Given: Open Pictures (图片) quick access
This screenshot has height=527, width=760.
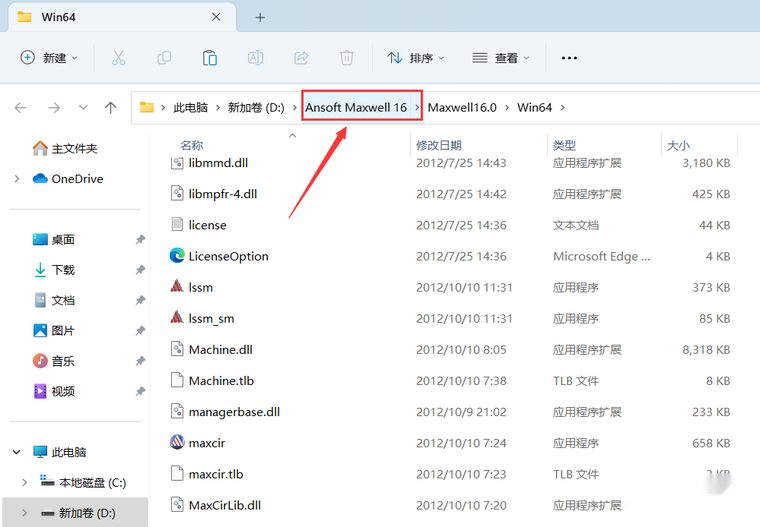Looking at the screenshot, I should point(53,331).
